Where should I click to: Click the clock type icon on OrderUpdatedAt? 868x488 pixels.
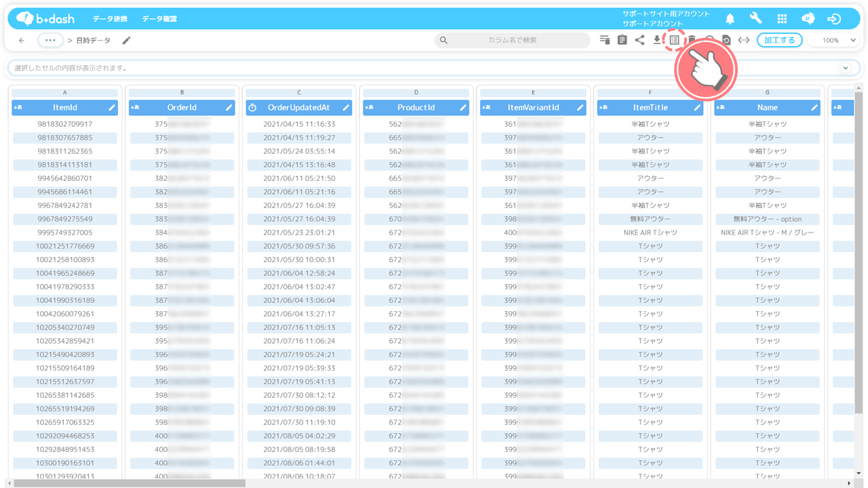click(252, 108)
